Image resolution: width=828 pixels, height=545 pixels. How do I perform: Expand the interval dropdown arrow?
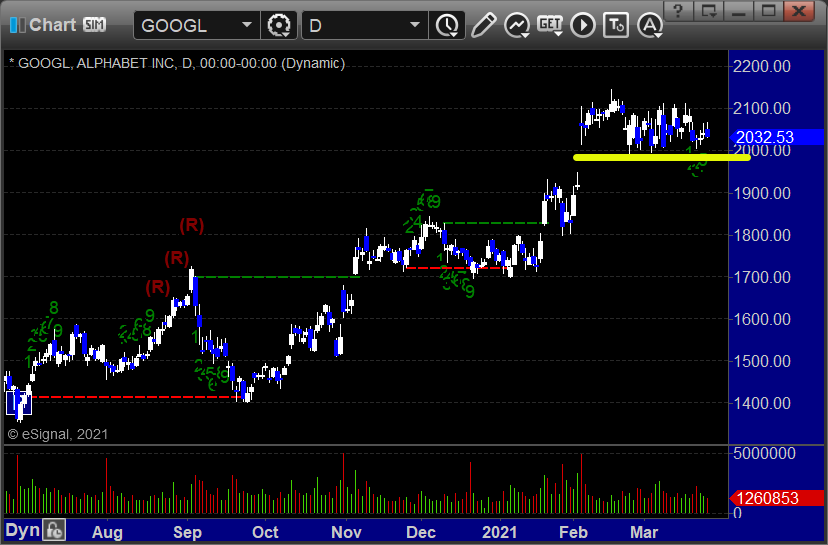415,25
